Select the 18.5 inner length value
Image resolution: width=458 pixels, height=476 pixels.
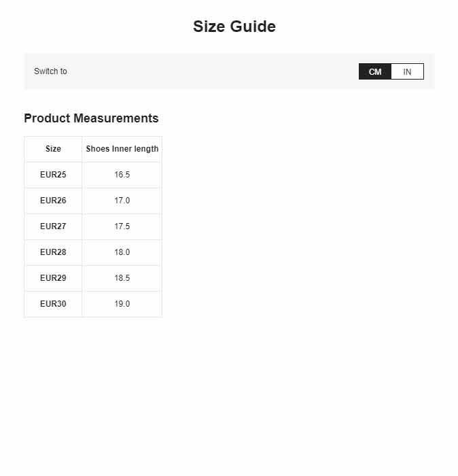[x=122, y=277]
